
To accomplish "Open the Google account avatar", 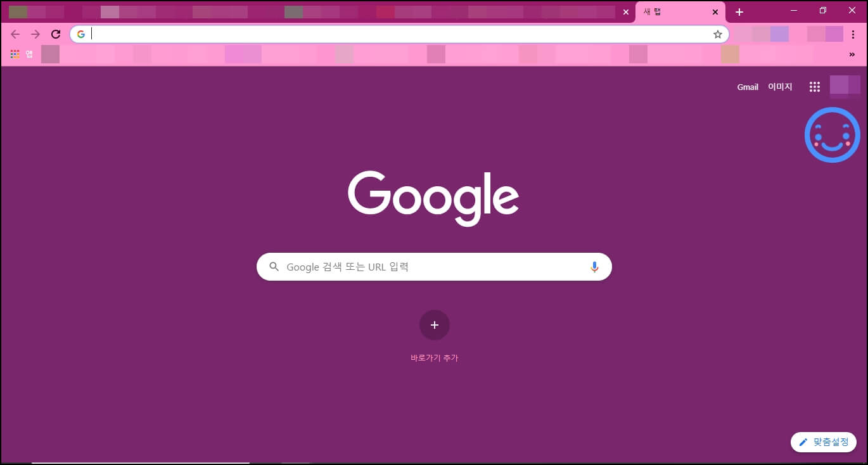I will click(x=845, y=87).
